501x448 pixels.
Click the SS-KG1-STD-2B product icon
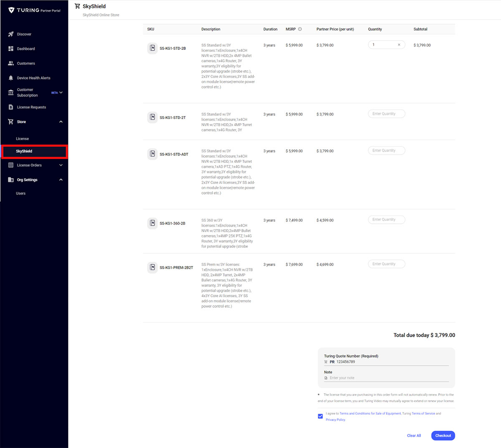tap(152, 48)
